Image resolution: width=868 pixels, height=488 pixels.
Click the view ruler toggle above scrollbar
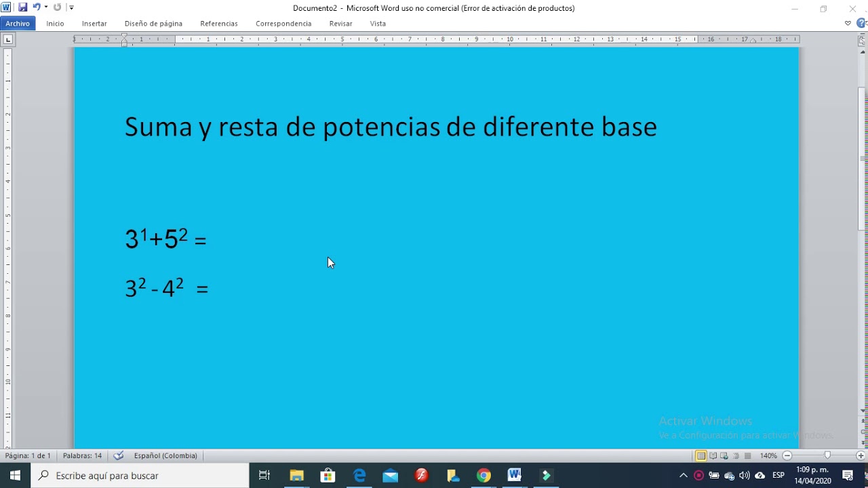(x=863, y=39)
